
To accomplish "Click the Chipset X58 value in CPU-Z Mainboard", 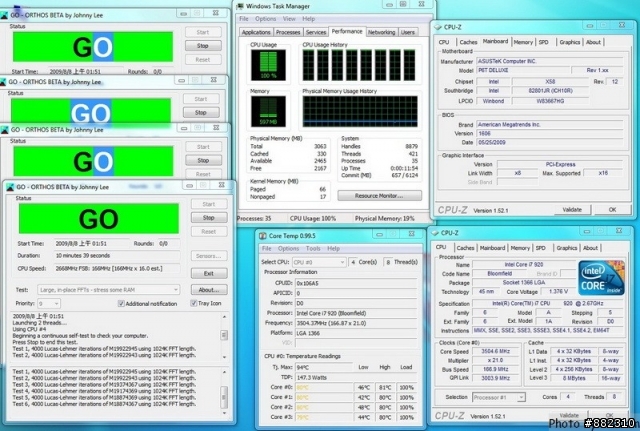I will coord(550,82).
